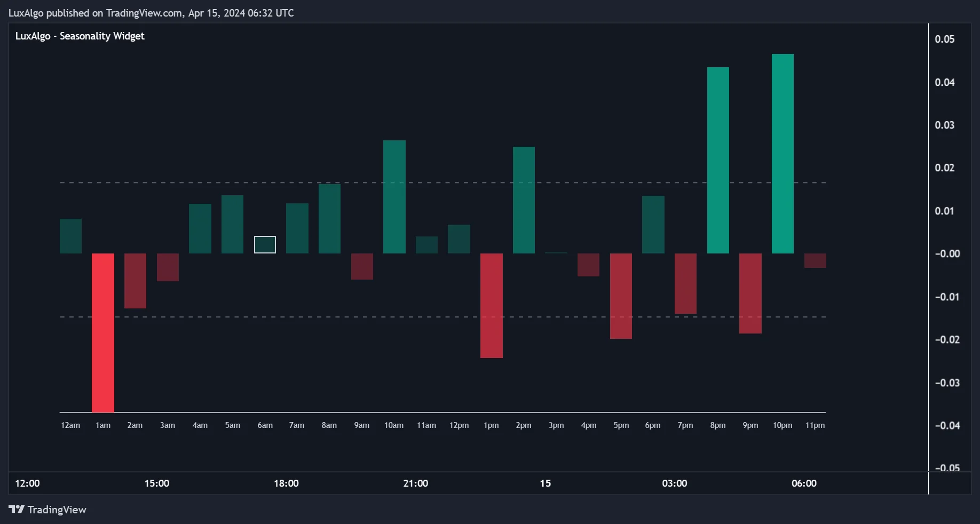The height and width of the screenshot is (524, 980).
Task: Click the 15 date axis label
Action: 545,483
